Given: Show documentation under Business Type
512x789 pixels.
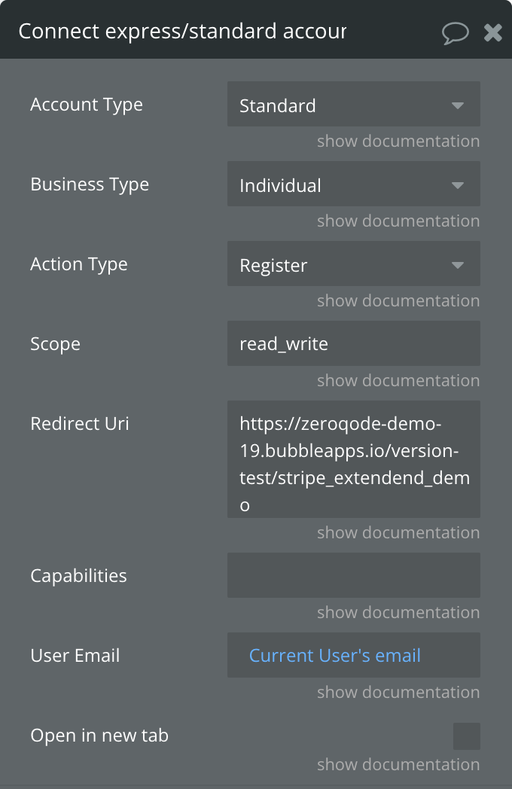Looking at the screenshot, I should coord(398,221).
